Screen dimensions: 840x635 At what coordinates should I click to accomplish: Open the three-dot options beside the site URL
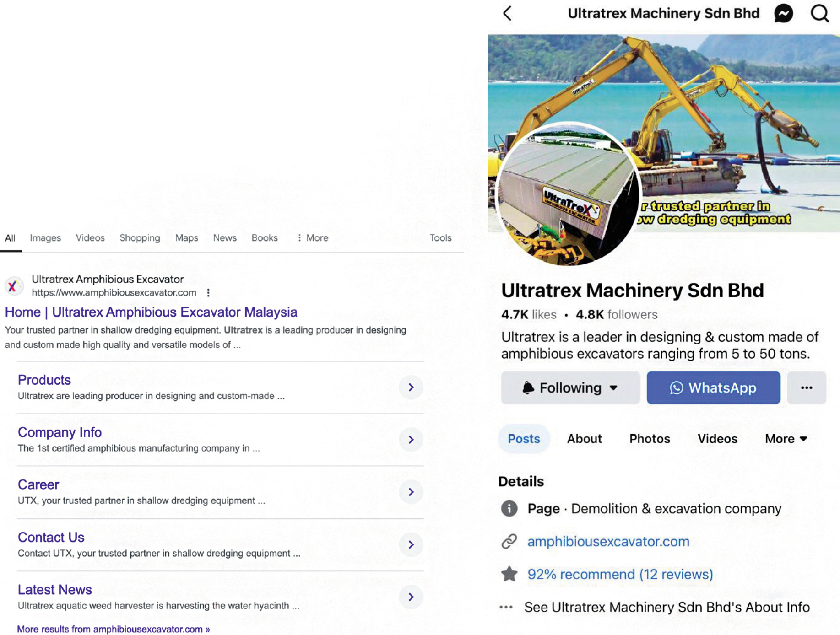[208, 293]
